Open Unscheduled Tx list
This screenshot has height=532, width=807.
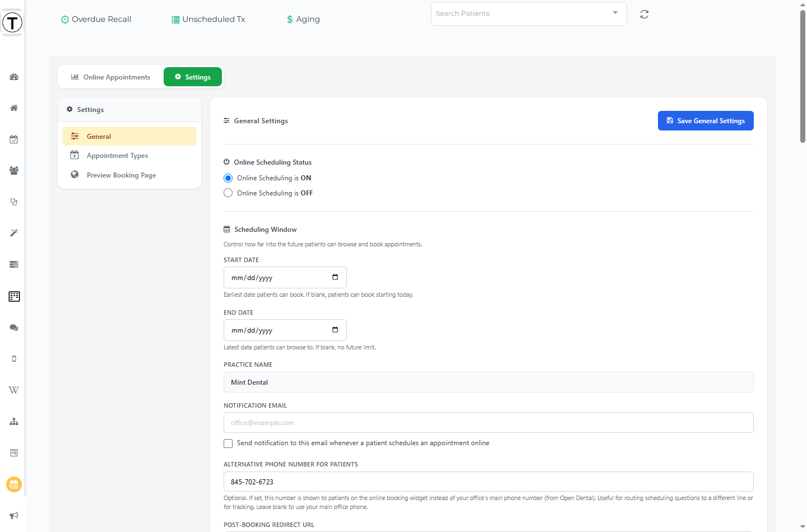[x=208, y=19]
